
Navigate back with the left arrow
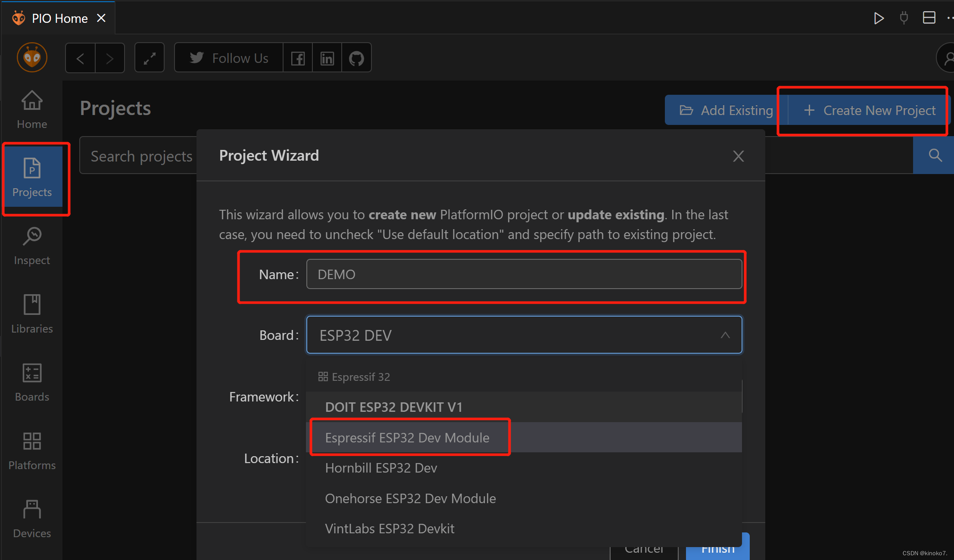tap(80, 58)
